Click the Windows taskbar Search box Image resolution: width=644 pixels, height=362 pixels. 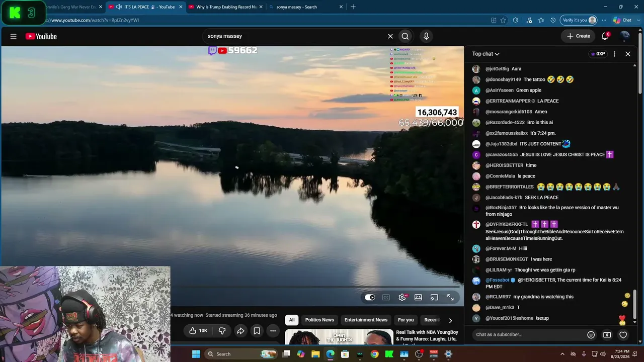[242, 354]
